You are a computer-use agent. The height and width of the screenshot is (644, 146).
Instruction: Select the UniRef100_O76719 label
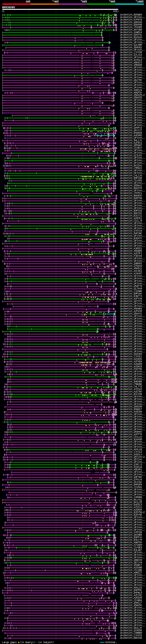tap(131, 231)
